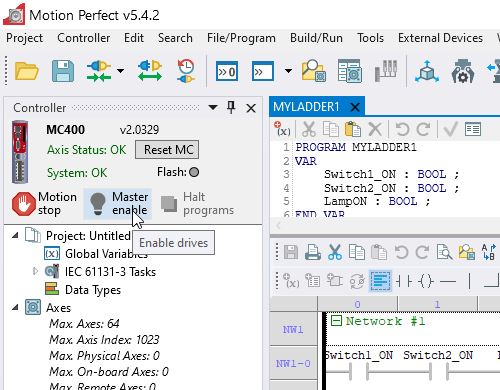This screenshot has height=390, width=500.
Task: Open the axis parameters window icon
Action: point(349,71)
